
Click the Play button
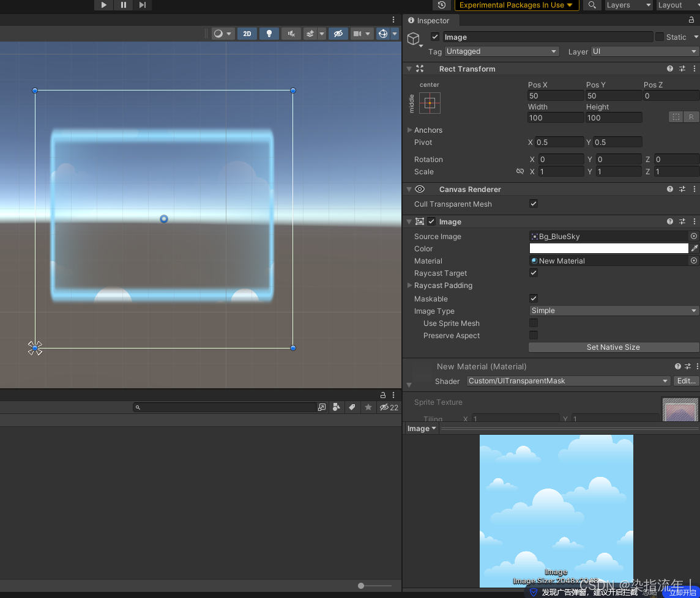pyautogui.click(x=103, y=5)
